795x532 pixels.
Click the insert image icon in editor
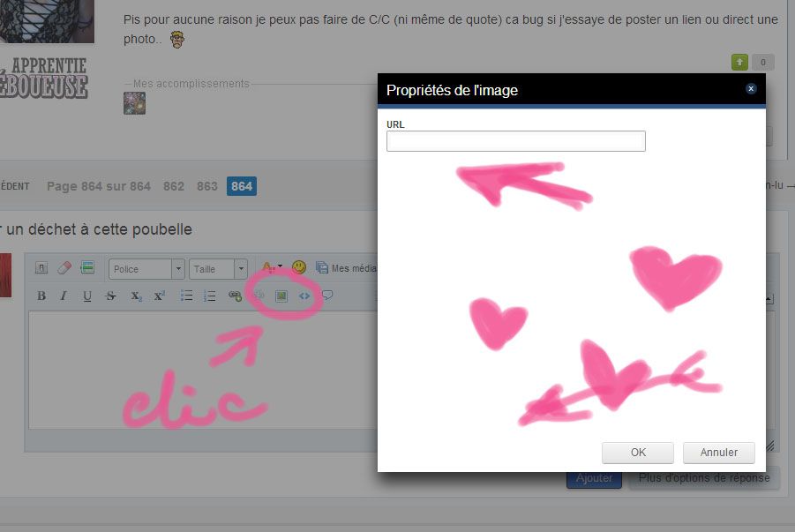point(281,296)
